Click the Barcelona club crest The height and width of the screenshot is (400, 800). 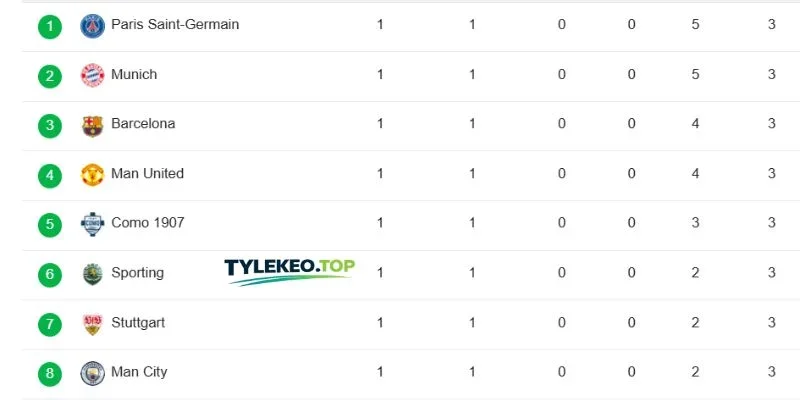(x=92, y=126)
